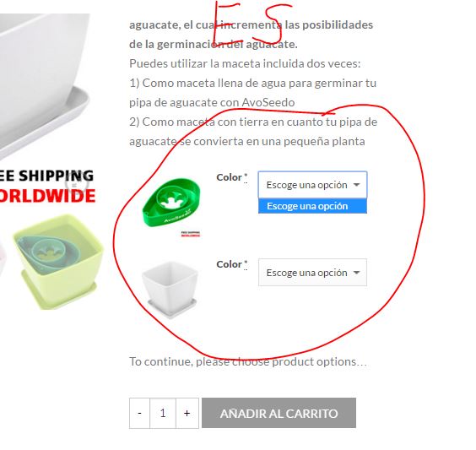Click the AÑADIR AL CARRITO button
Screen dimensions: 476x450
coord(279,413)
